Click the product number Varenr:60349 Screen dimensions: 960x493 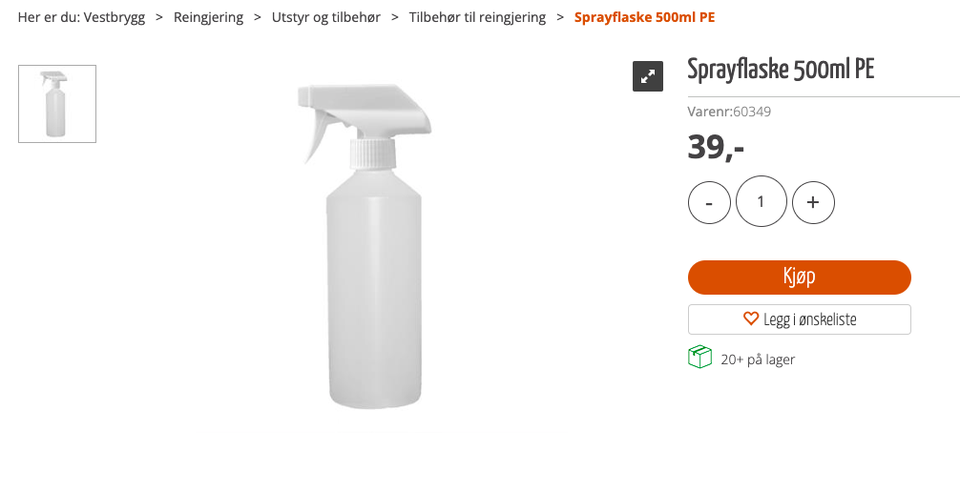tap(729, 112)
